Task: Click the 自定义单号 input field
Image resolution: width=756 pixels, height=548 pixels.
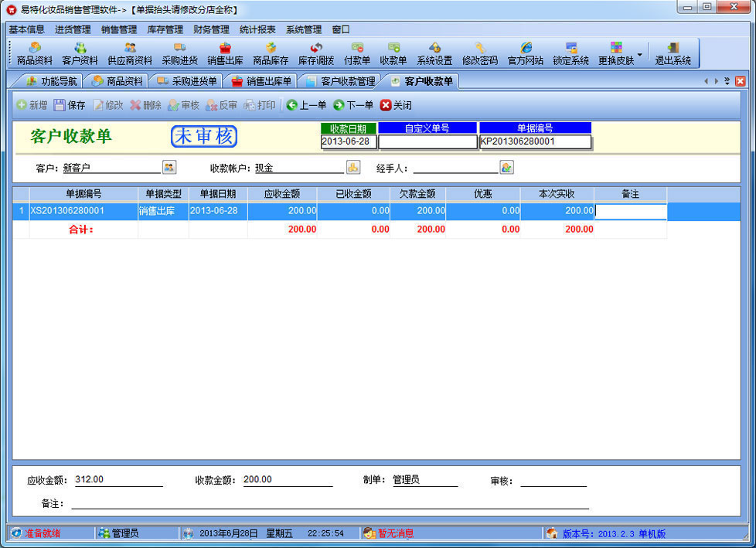Action: tap(427, 142)
